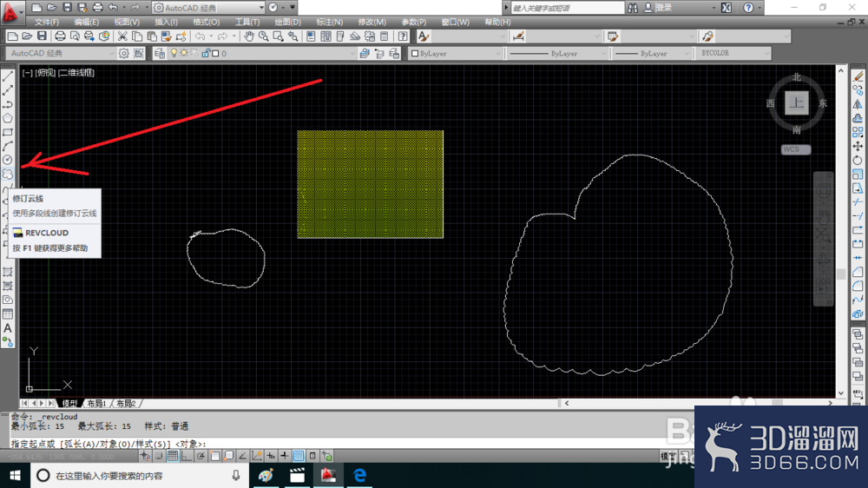The height and width of the screenshot is (488, 868).
Task: Select the Revision Cloud tool in left toolbar
Action: [8, 174]
